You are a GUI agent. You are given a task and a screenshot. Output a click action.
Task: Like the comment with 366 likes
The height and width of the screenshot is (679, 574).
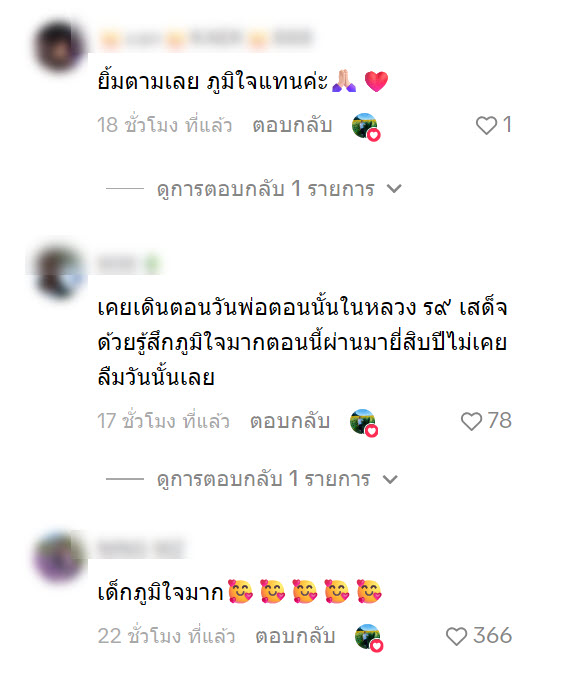tap(456, 636)
